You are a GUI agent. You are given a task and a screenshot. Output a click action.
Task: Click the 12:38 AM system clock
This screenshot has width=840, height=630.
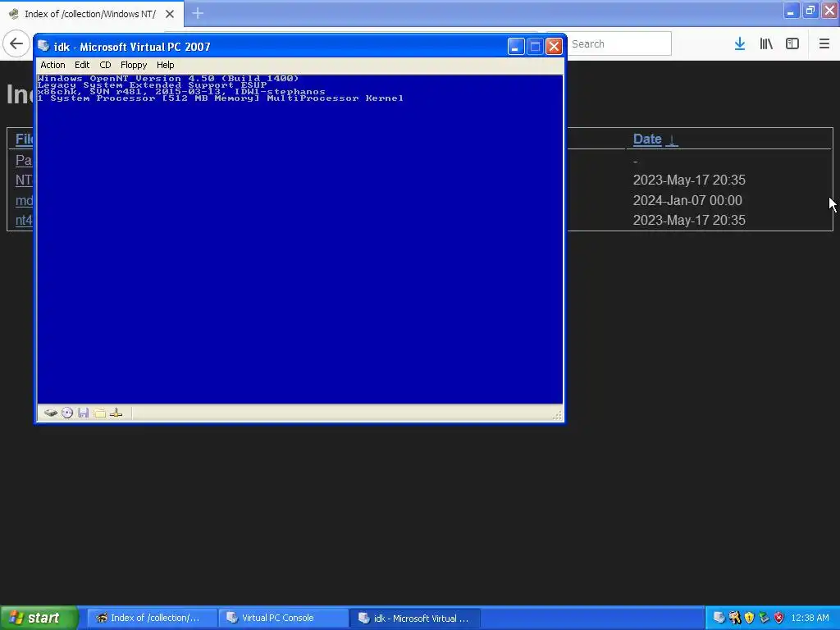click(x=810, y=618)
